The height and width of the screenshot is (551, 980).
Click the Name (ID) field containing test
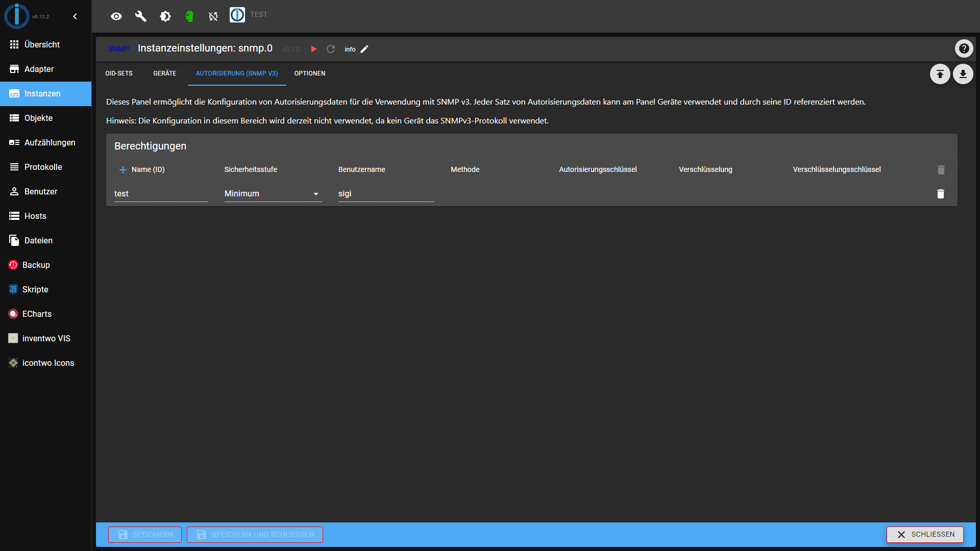coord(161,194)
